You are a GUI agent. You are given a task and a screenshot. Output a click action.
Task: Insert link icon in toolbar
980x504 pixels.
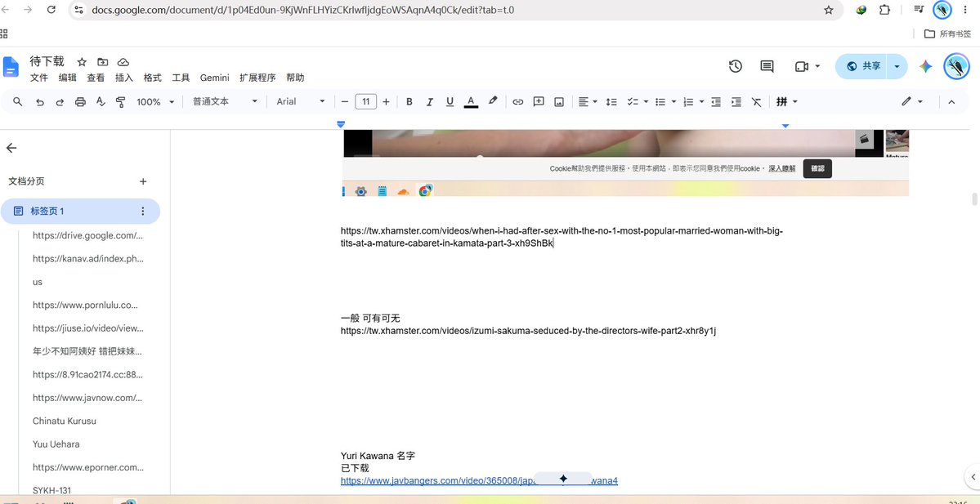point(517,102)
